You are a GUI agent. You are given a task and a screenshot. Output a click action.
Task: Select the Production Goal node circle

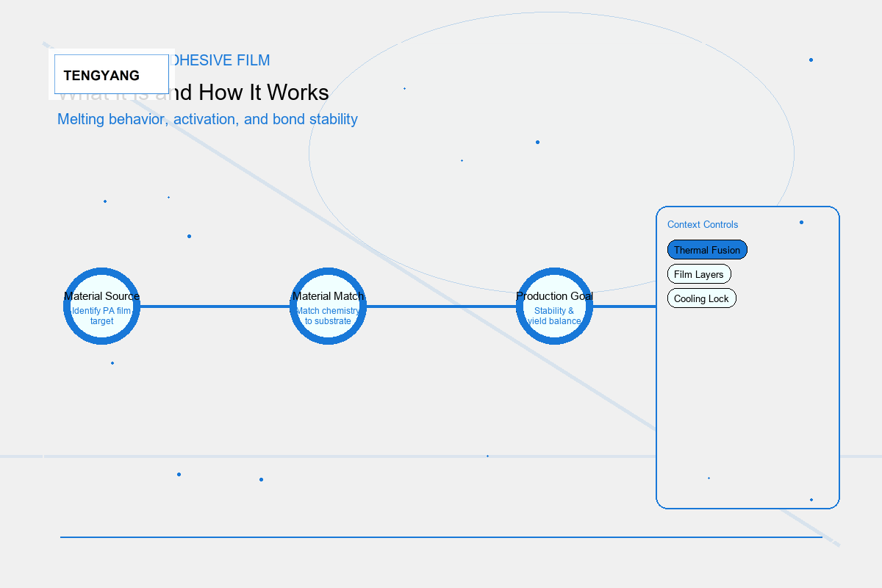pyautogui.click(x=554, y=306)
